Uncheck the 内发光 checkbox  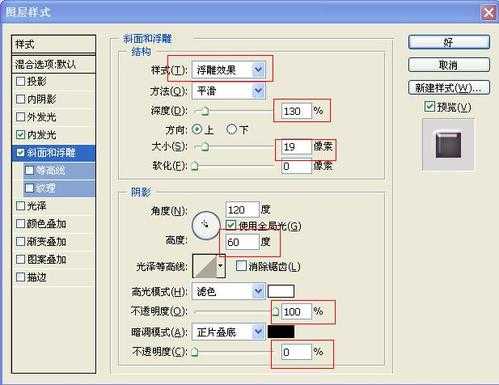point(21,135)
